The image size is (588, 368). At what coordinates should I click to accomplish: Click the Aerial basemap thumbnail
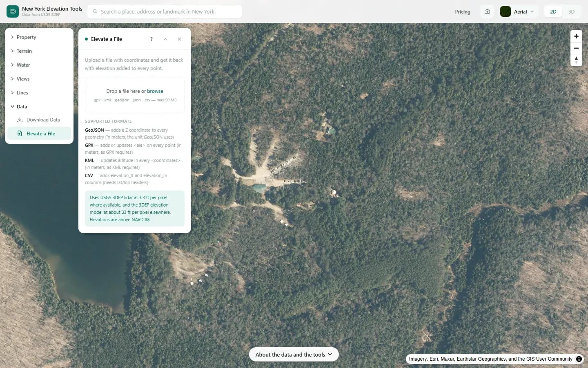click(506, 11)
